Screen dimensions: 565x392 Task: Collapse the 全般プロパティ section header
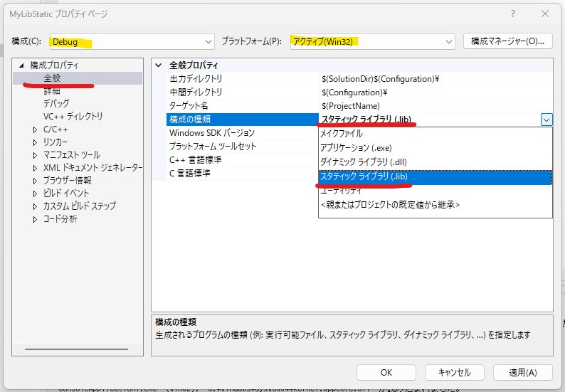[x=159, y=65]
